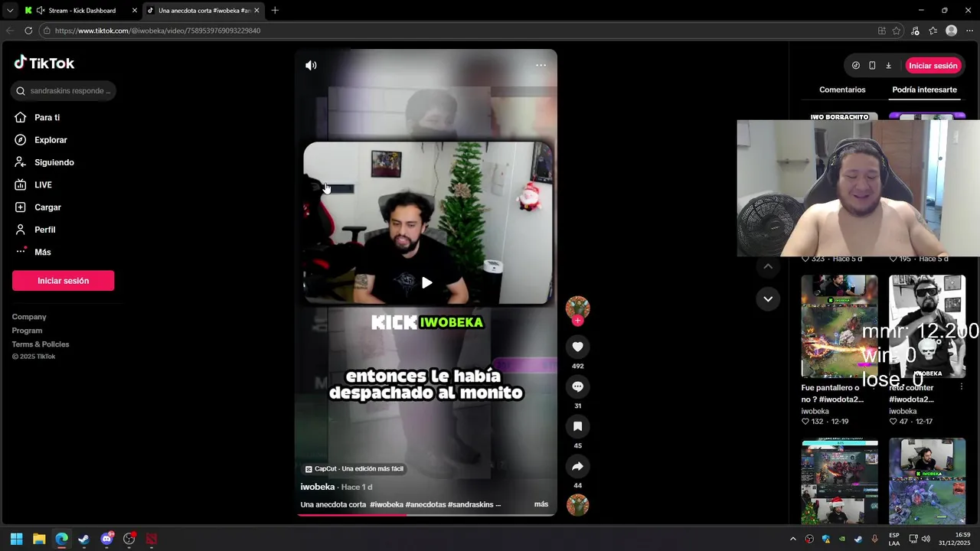The height and width of the screenshot is (551, 980).
Task: Open 'Fue pantallero o no?' video thumbnail
Action: pyautogui.click(x=839, y=326)
